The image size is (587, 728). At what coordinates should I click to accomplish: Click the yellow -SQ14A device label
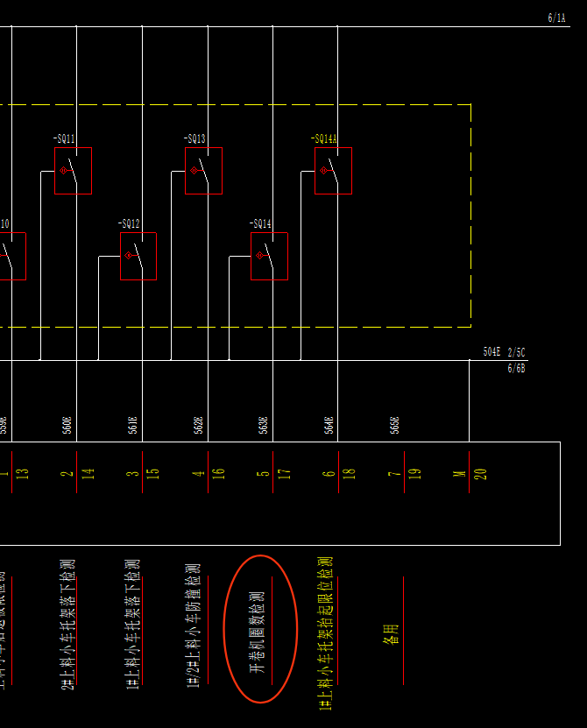click(x=323, y=138)
